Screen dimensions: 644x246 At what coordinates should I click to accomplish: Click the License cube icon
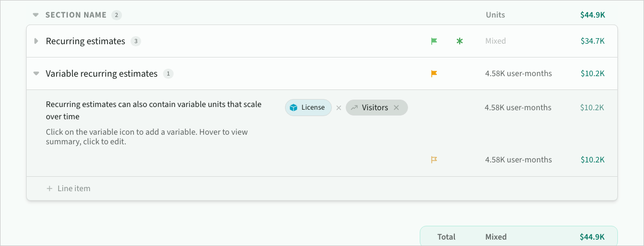[x=294, y=108]
